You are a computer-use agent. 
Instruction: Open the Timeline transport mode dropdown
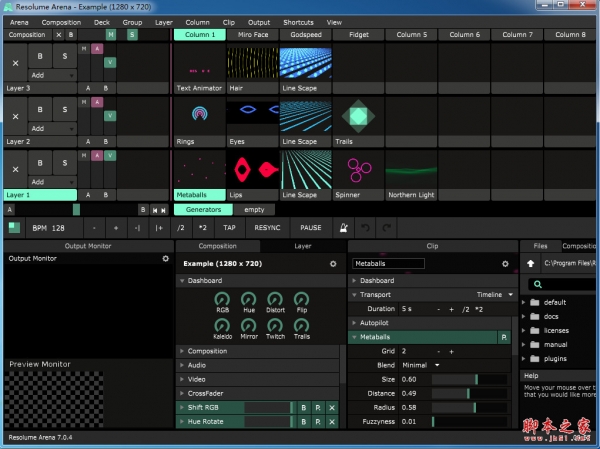tap(494, 295)
